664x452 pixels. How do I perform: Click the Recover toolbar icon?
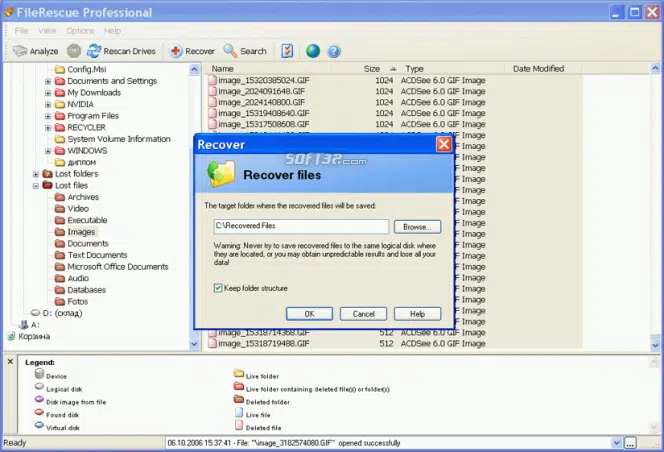tap(175, 51)
